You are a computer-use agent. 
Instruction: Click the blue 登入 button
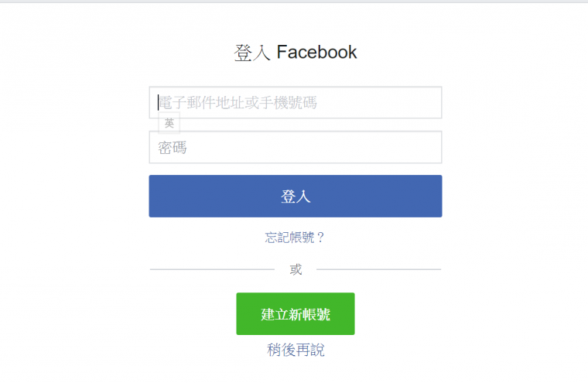[296, 196]
